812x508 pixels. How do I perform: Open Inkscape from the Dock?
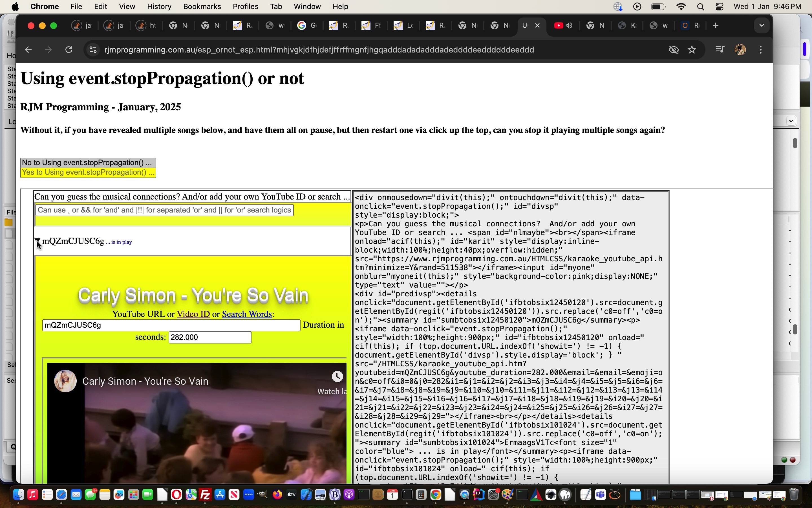click(551, 495)
